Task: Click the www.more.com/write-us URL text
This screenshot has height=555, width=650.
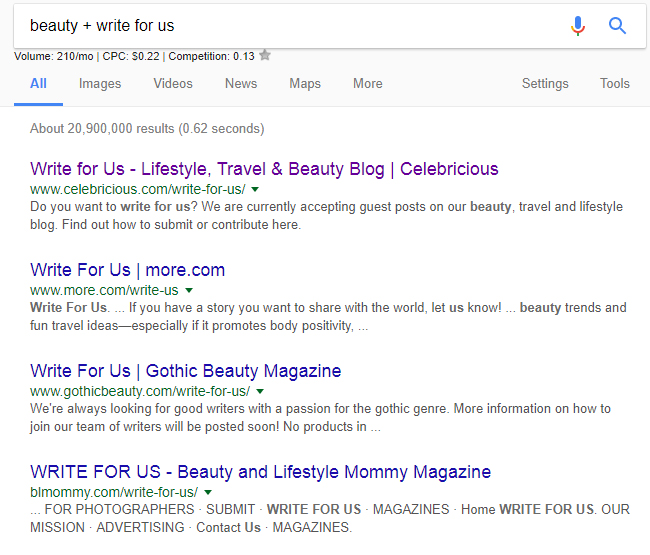Action: click(x=104, y=290)
